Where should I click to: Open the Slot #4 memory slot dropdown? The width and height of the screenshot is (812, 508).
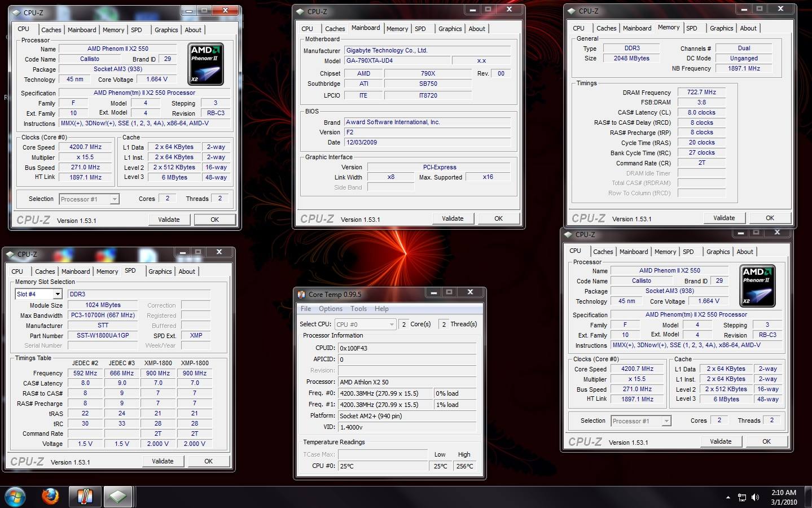click(x=57, y=294)
